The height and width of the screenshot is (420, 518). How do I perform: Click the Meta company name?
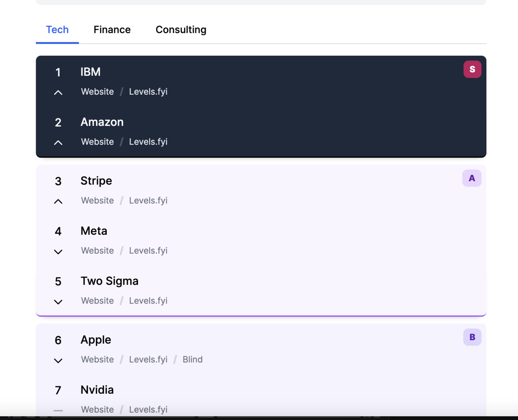click(94, 231)
